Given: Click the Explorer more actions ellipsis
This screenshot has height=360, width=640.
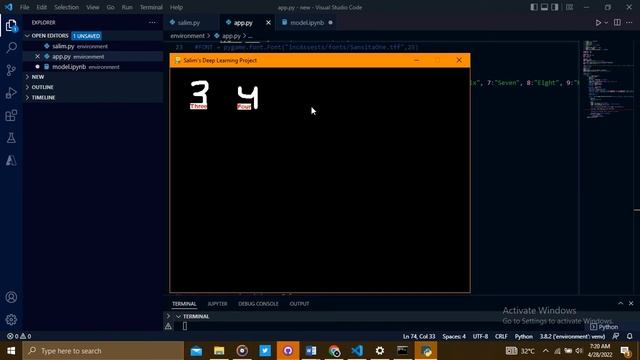Looking at the screenshot, I should [x=152, y=23].
